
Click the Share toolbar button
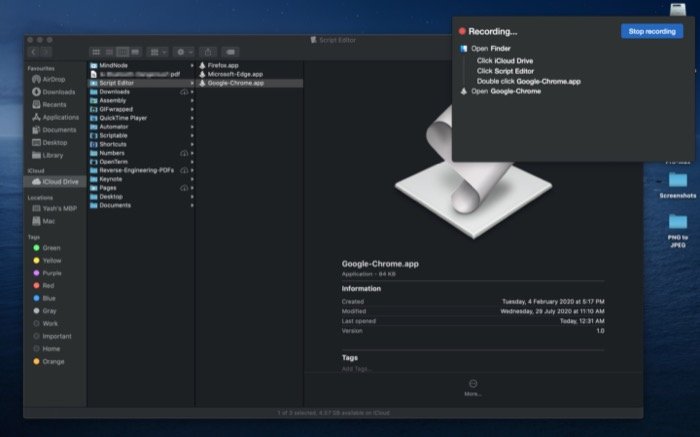click(208, 52)
